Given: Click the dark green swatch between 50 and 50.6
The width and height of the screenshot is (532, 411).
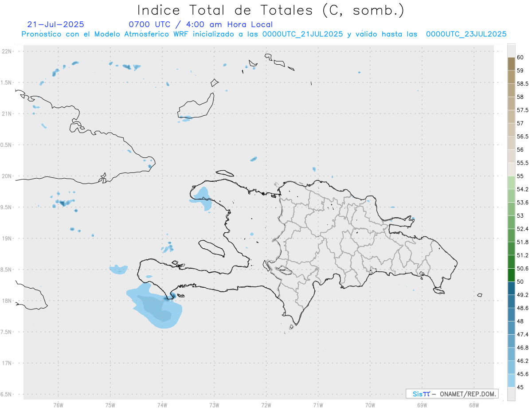Looking at the screenshot, I should [x=511, y=274].
